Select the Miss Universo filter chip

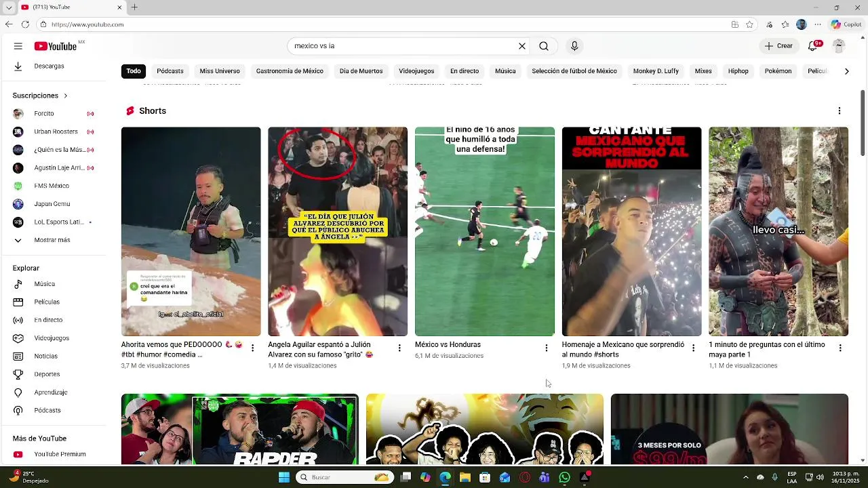(220, 71)
